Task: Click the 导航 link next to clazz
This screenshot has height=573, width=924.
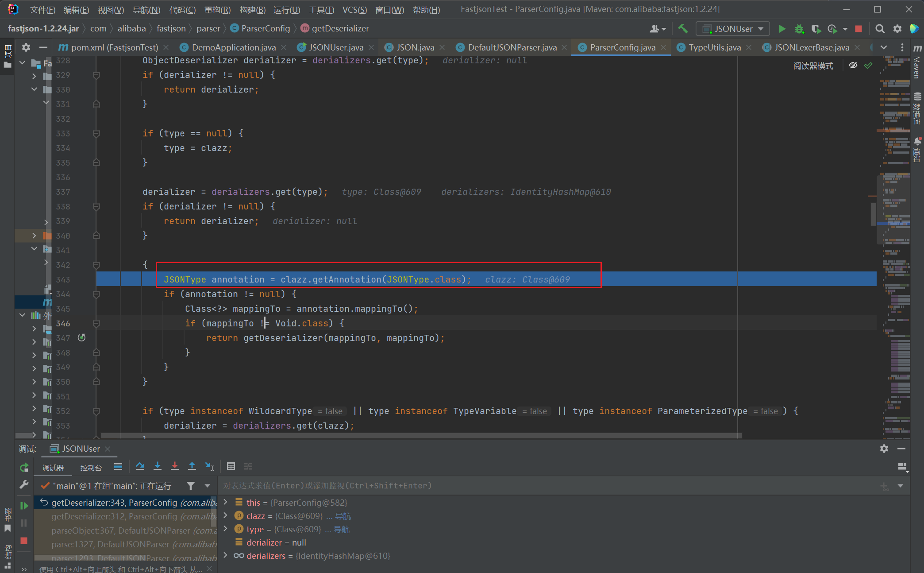Action: click(343, 516)
